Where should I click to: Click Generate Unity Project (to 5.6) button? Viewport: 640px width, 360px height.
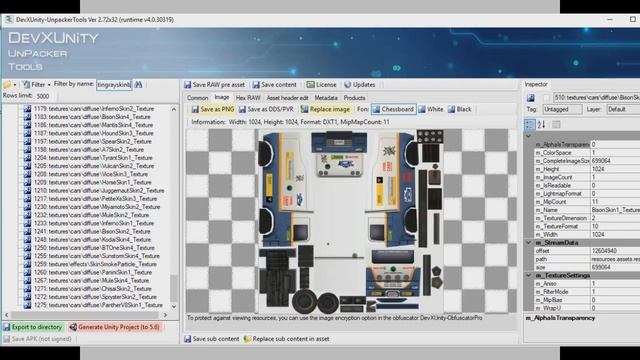pyautogui.click(x=115, y=327)
